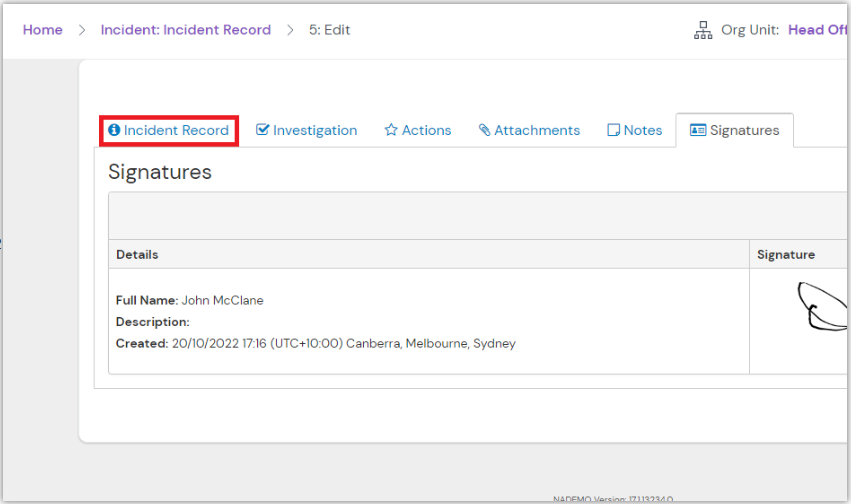Click the Details column header

(x=137, y=255)
